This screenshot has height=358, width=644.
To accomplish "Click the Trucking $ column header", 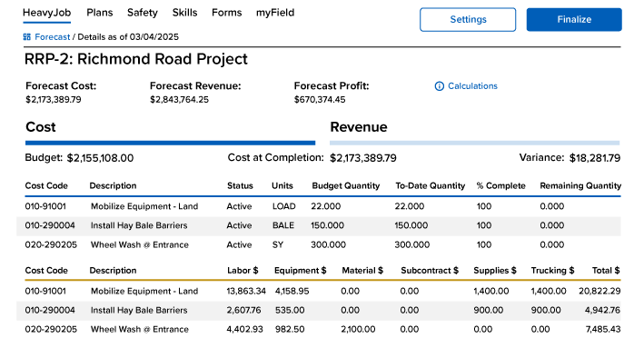I will (553, 271).
